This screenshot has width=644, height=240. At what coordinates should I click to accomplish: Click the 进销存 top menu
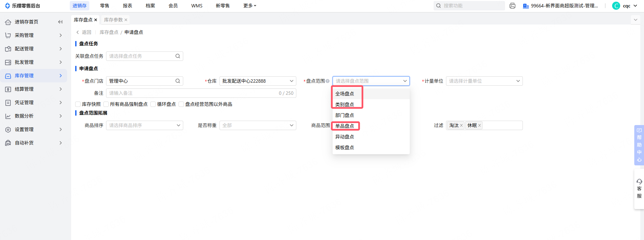80,6
